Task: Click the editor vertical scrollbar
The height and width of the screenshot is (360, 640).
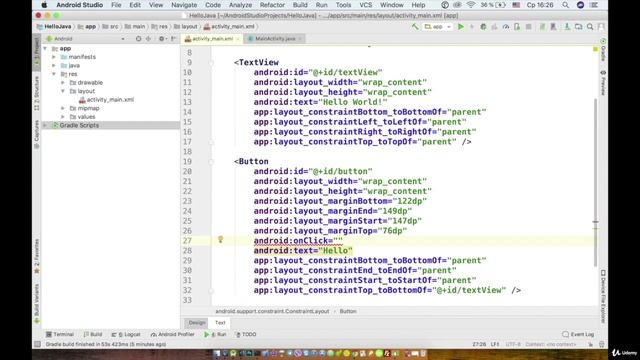Action: (x=596, y=182)
